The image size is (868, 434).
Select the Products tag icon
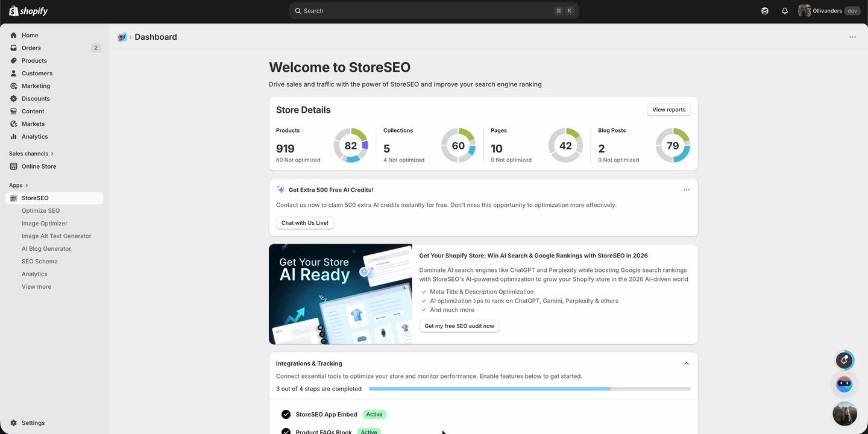point(13,60)
